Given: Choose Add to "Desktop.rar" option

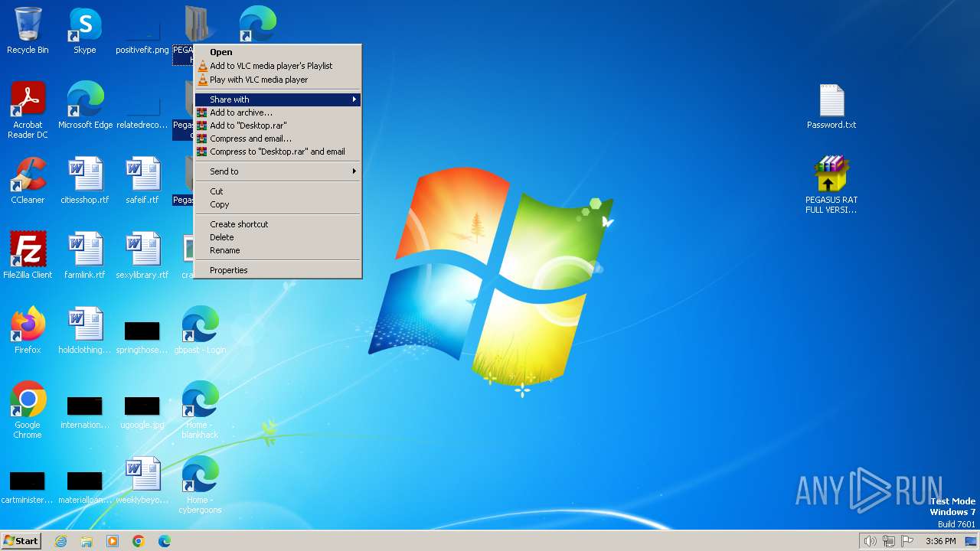Looking at the screenshot, I should pyautogui.click(x=278, y=126).
